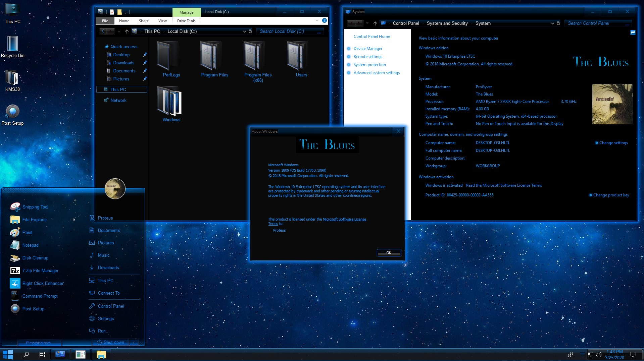Click the Explorer help question mark icon
The height and width of the screenshot is (361, 644).
pyautogui.click(x=324, y=20)
